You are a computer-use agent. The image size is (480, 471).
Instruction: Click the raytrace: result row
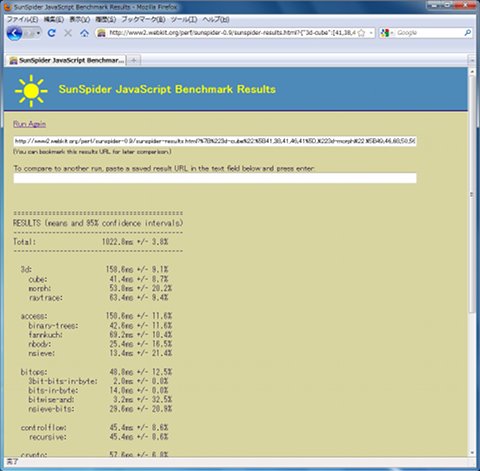point(98,297)
